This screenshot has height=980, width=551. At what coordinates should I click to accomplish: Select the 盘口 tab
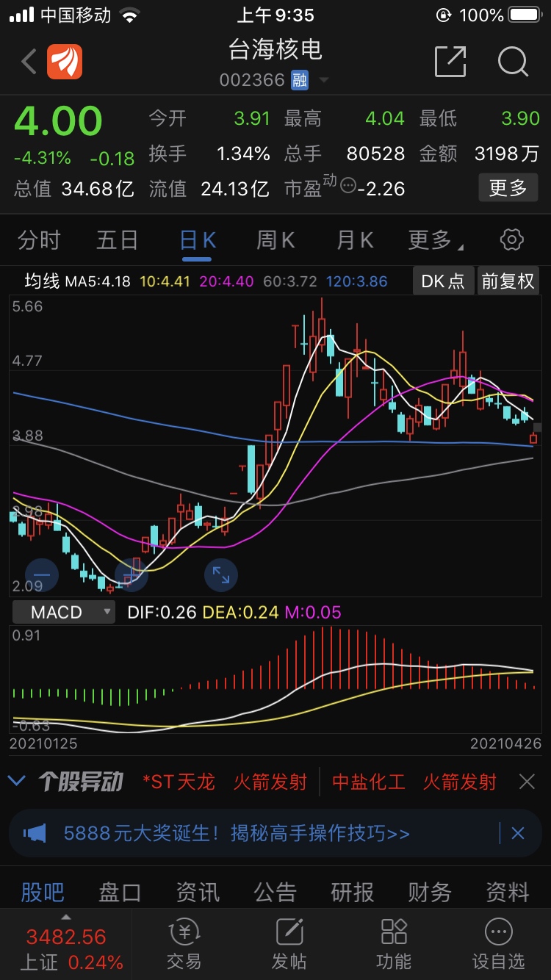pyautogui.click(x=120, y=892)
